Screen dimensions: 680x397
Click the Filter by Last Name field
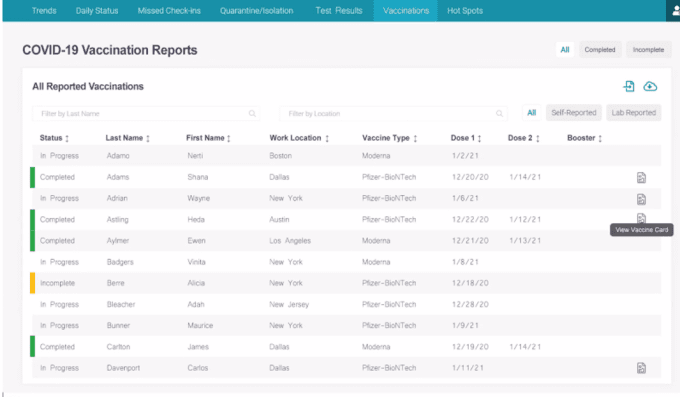click(146, 113)
